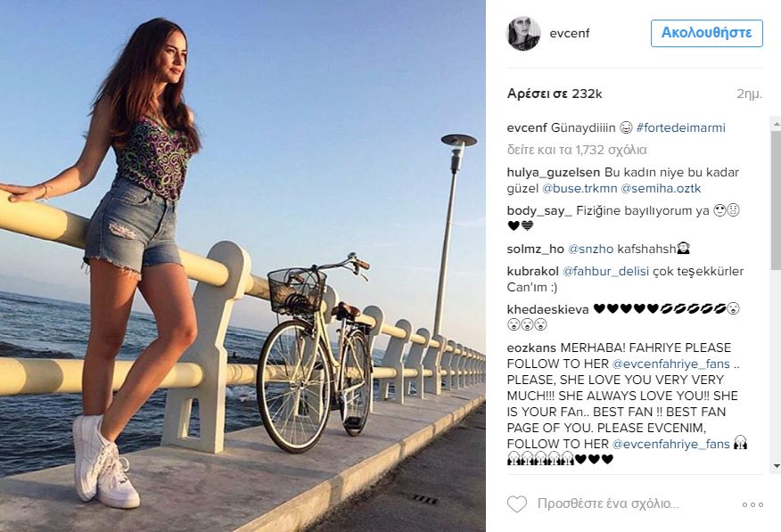Open the @fahbur_delisi mention
The height and width of the screenshot is (532, 781).
(605, 271)
